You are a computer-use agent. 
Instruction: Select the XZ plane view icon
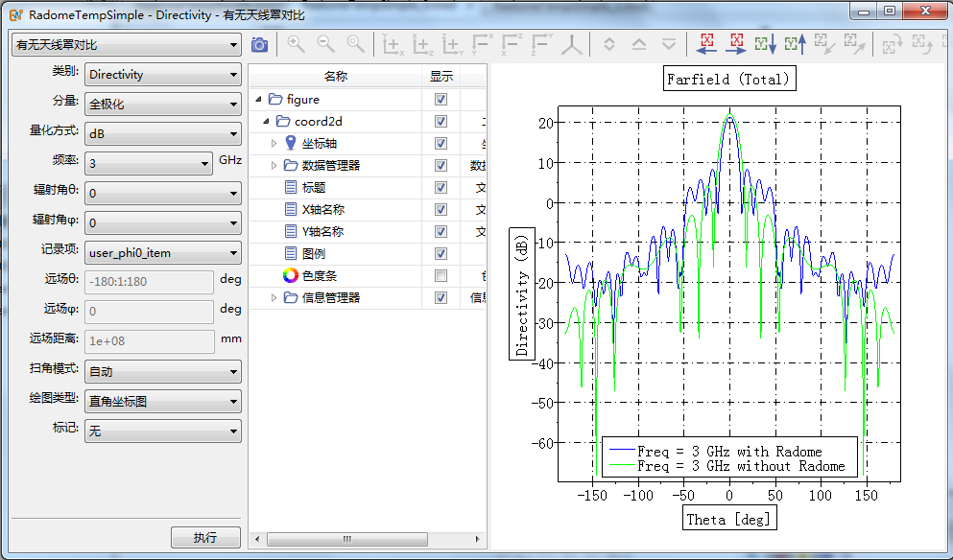(x=422, y=44)
